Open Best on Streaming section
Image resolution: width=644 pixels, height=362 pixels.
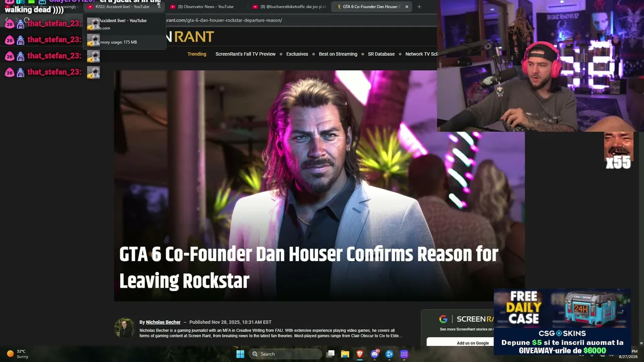(338, 54)
